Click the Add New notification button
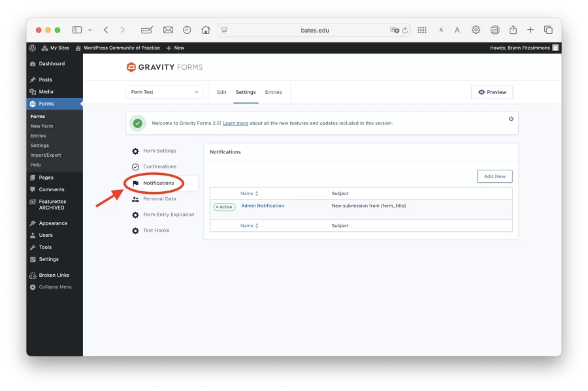 coord(495,176)
